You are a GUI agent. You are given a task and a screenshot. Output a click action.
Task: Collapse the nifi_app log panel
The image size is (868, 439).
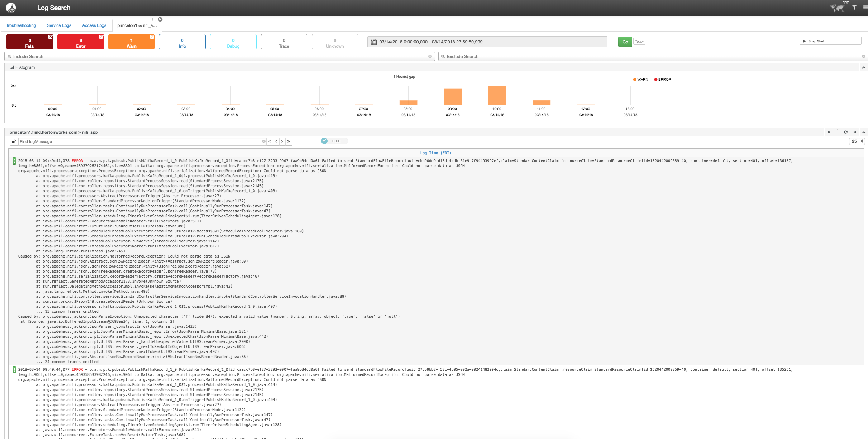coord(863,132)
